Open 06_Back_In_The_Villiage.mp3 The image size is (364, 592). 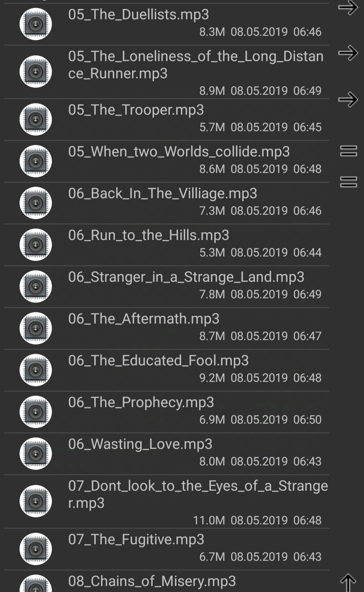(166, 203)
